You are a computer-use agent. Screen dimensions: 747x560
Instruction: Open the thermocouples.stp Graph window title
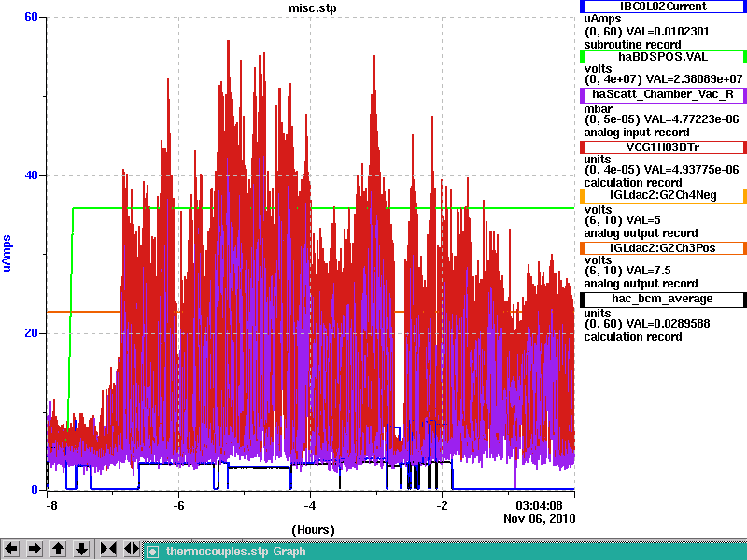(x=236, y=552)
